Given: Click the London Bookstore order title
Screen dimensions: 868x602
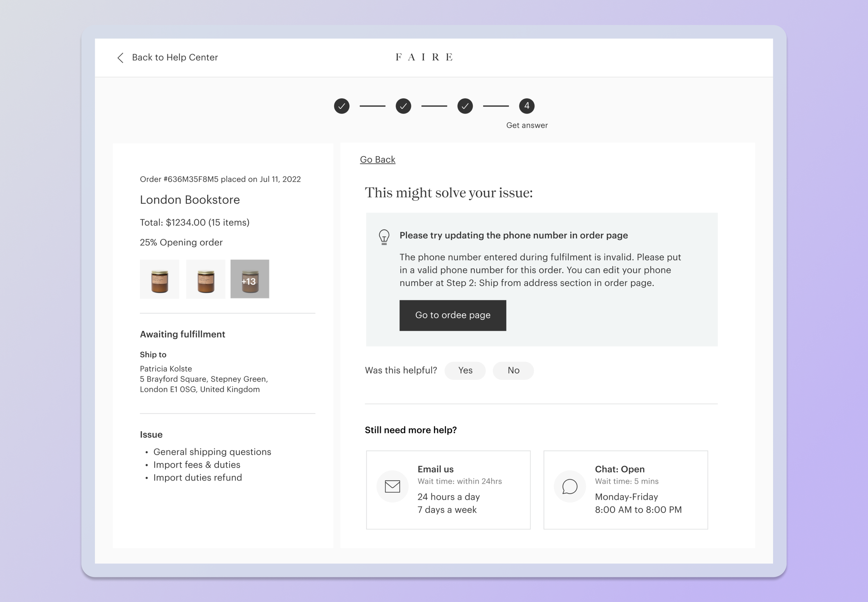Looking at the screenshot, I should [190, 200].
